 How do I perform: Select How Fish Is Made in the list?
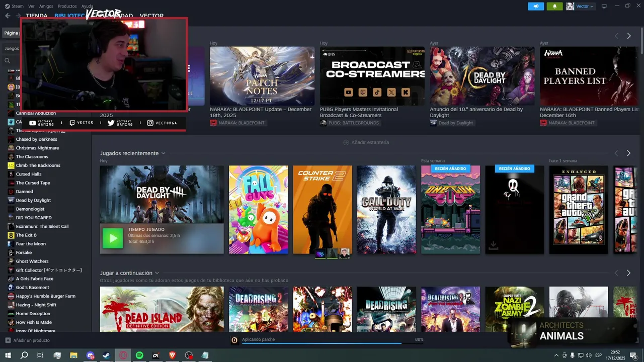pos(34,322)
